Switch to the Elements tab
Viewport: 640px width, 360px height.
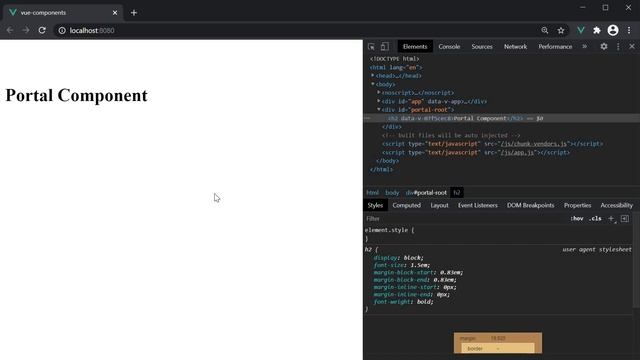415,47
